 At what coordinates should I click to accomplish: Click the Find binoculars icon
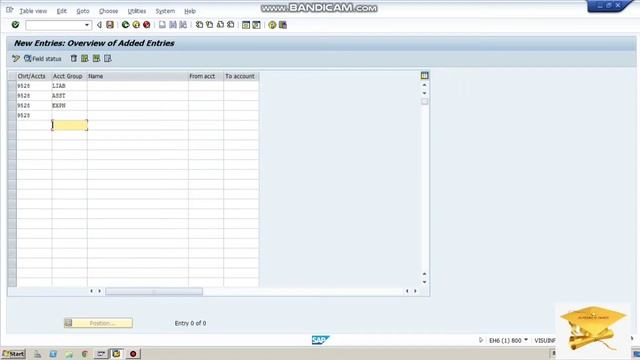[x=173, y=25]
